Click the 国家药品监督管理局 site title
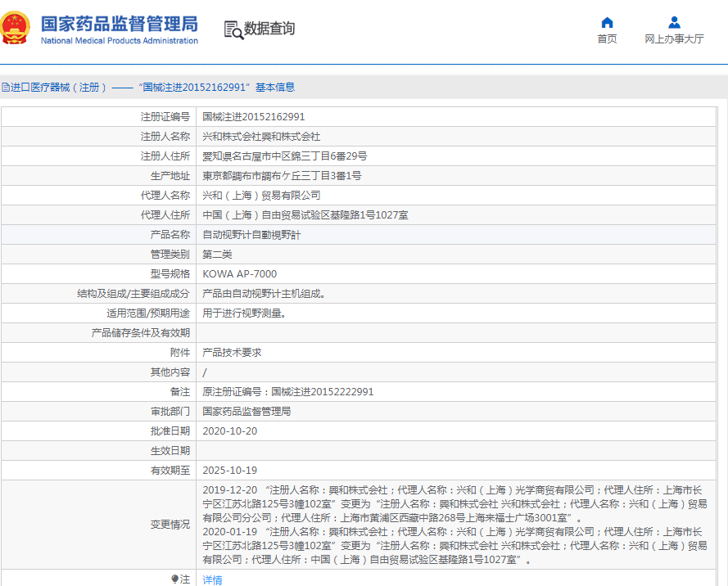 (119, 22)
